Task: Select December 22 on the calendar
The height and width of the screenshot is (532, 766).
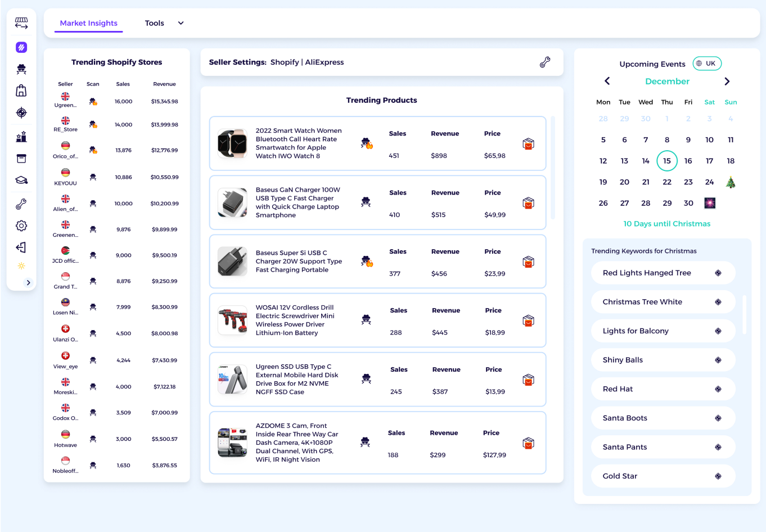Action: 666,182
